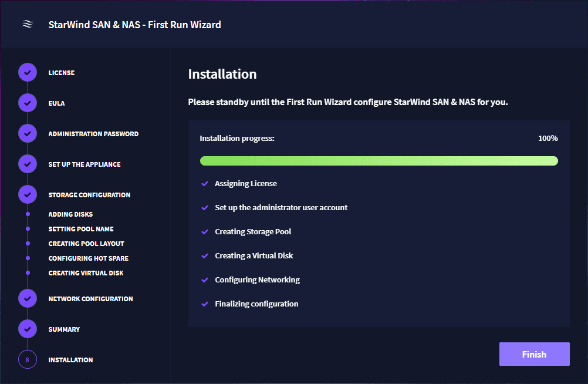This screenshot has height=384, width=588.
Task: Select the SETTING POOL NAME sub-step label
Action: click(81, 229)
